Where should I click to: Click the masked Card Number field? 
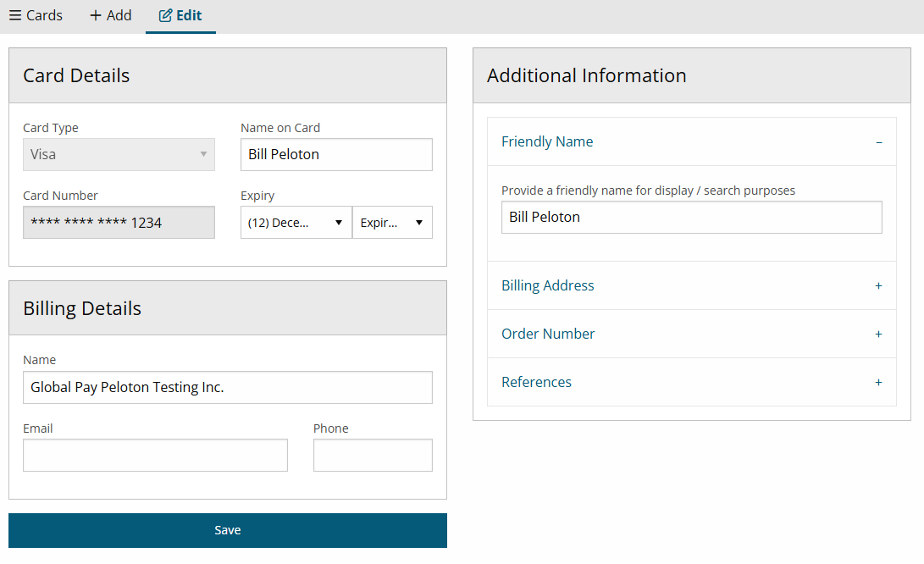(119, 223)
